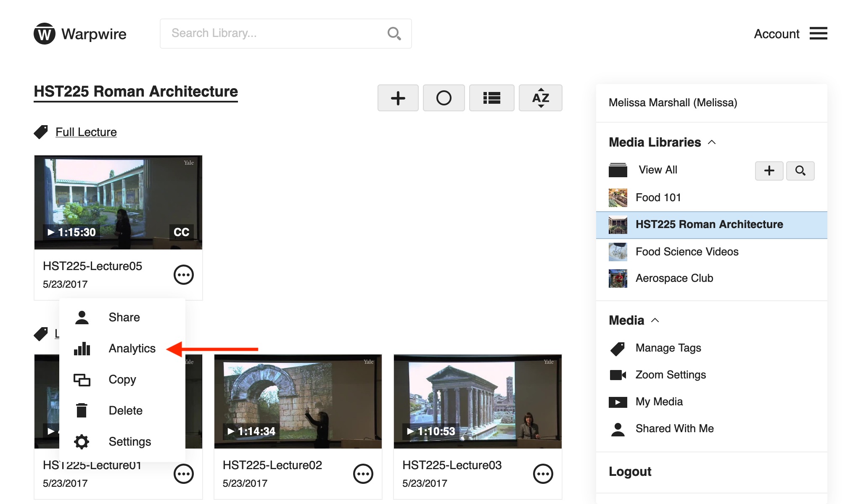Add a new media library with plus button
Screen dimensions: 861x504
coord(769,171)
